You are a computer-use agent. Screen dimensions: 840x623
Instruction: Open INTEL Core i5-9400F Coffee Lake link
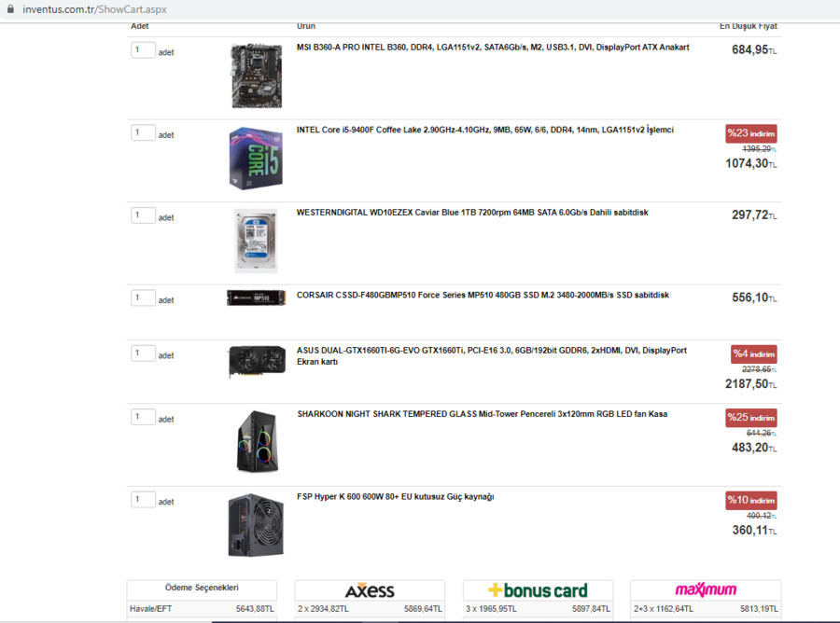[x=484, y=130]
